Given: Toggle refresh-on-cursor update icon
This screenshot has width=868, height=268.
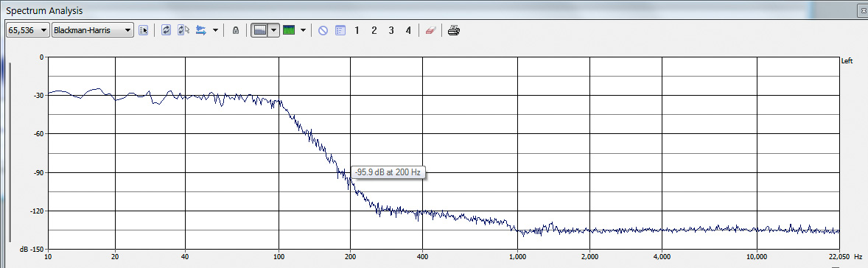Looking at the screenshot, I should tap(183, 30).
